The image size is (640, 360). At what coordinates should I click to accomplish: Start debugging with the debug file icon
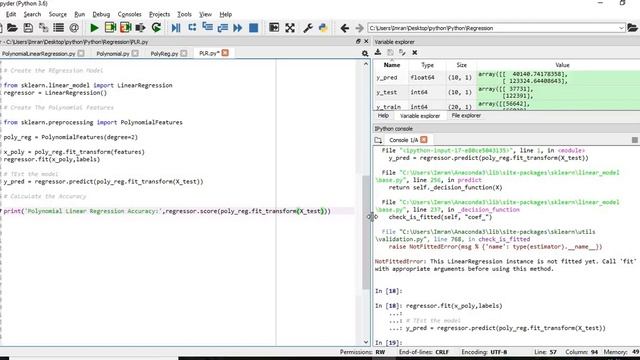pyautogui.click(x=176, y=28)
